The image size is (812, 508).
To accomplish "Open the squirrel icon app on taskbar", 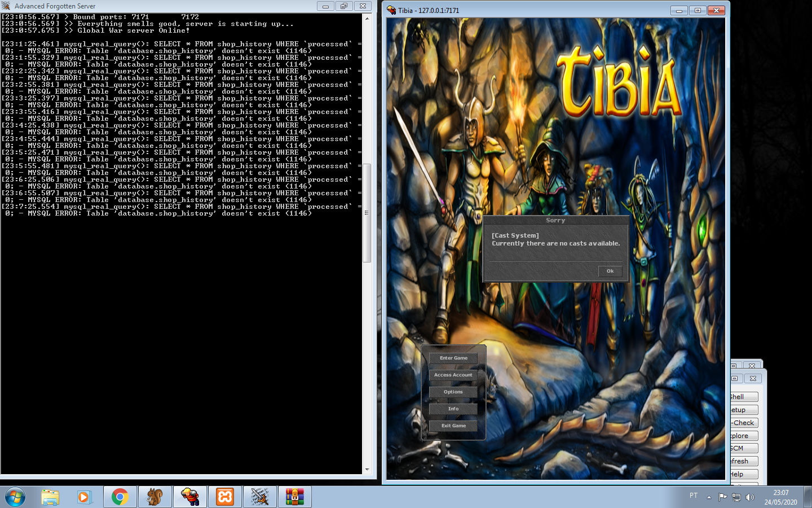I will point(155,497).
